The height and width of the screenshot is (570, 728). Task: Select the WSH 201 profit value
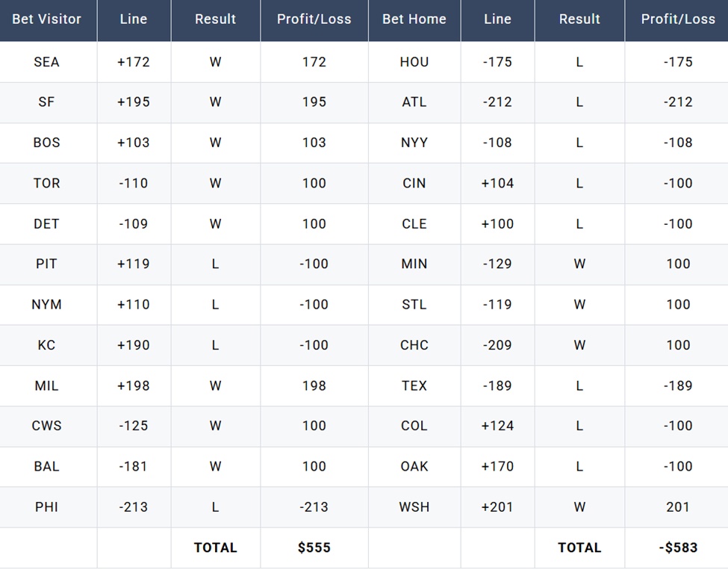678,507
